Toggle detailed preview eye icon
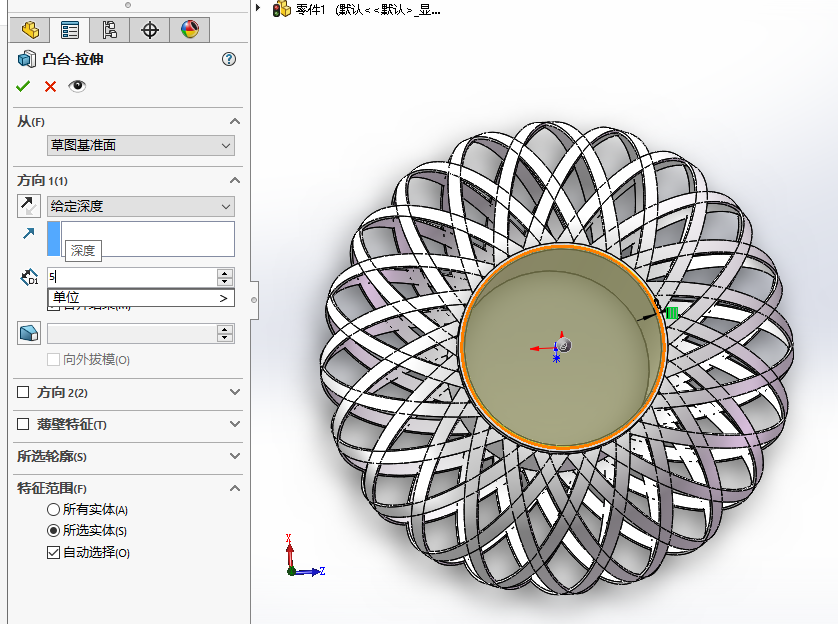The width and height of the screenshot is (838, 624). tap(77, 86)
